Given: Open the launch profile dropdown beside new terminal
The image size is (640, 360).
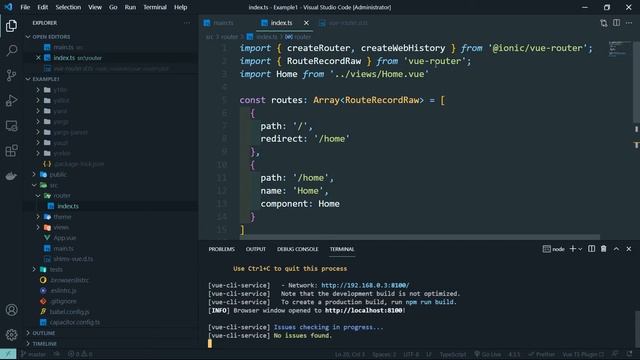Looking at the screenshot, I should (580, 249).
